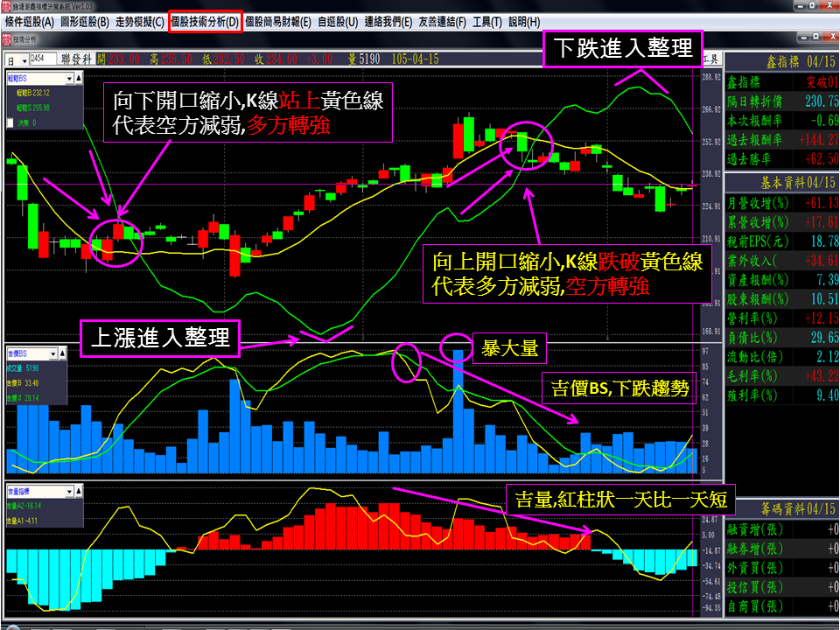The height and width of the screenshot is (630, 840).
Task: Open the 走勢模擬(C) menu
Action: coord(140,22)
